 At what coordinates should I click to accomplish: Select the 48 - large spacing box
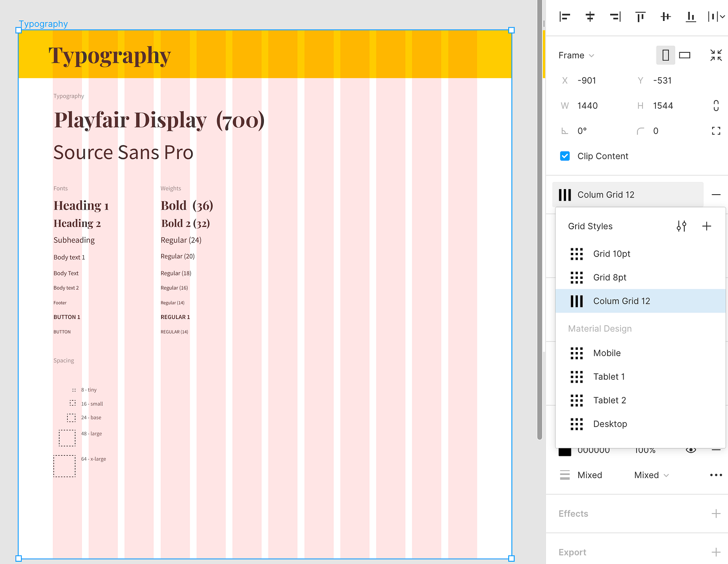click(67, 438)
